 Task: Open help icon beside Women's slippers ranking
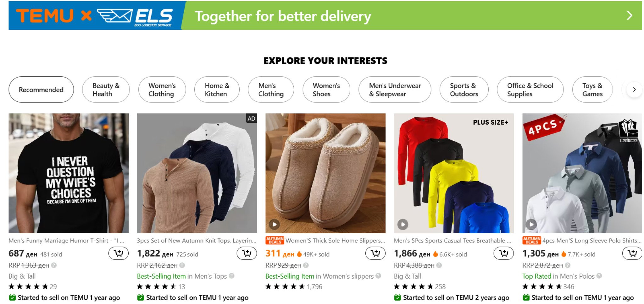[x=378, y=276]
